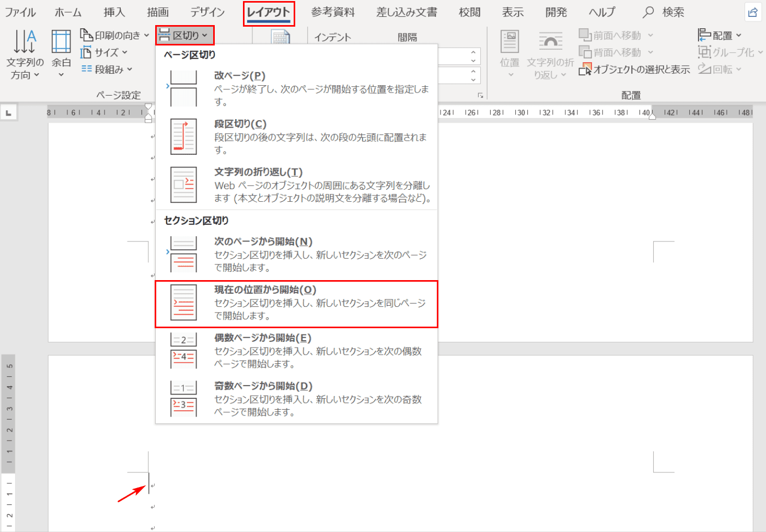Open the 開発 tab
The height and width of the screenshot is (532, 766).
(556, 12)
